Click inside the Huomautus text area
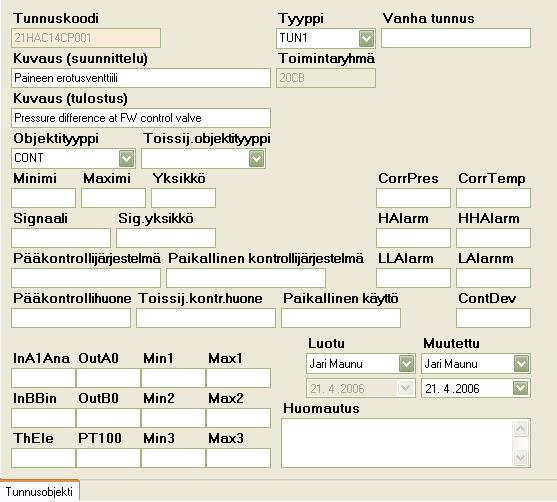Image resolution: width=557 pixels, height=502 pixels. (x=397, y=443)
